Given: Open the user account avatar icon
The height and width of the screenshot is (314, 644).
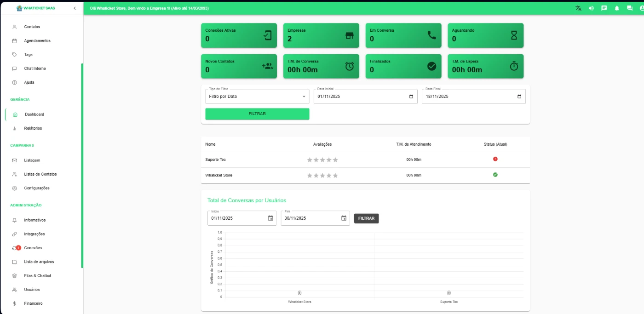Looking at the screenshot, I should click(642, 8).
